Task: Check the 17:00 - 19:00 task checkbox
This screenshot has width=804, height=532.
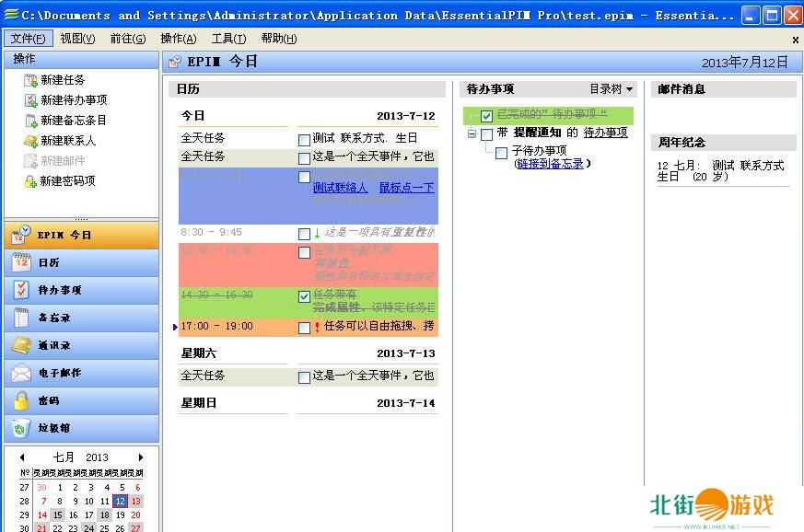Action: pyautogui.click(x=305, y=327)
